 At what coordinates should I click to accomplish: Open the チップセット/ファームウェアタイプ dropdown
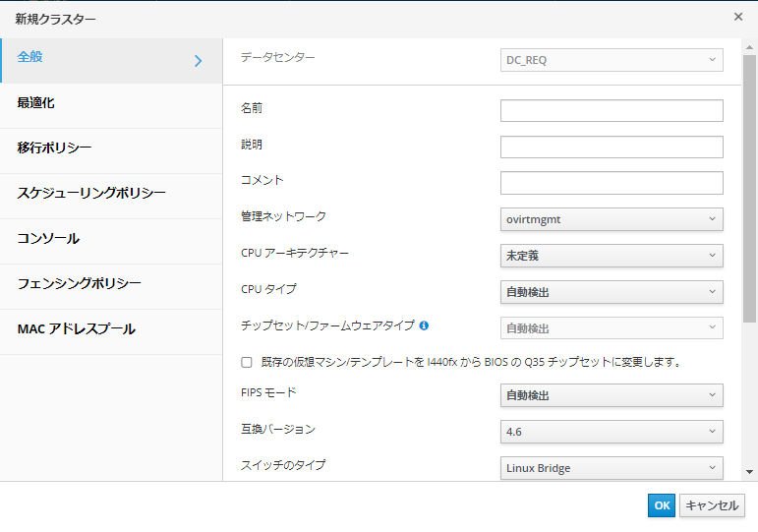click(x=612, y=327)
